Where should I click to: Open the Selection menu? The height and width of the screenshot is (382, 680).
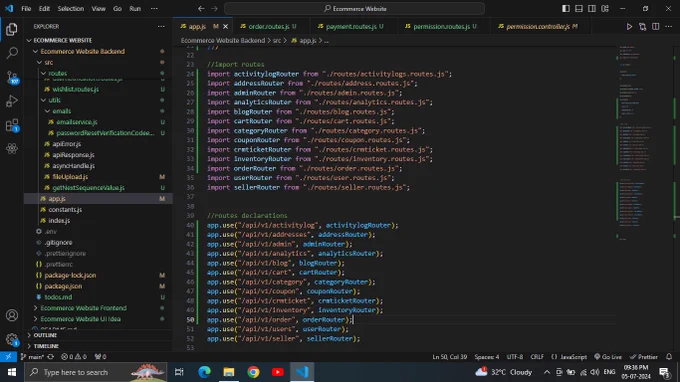(x=71, y=9)
